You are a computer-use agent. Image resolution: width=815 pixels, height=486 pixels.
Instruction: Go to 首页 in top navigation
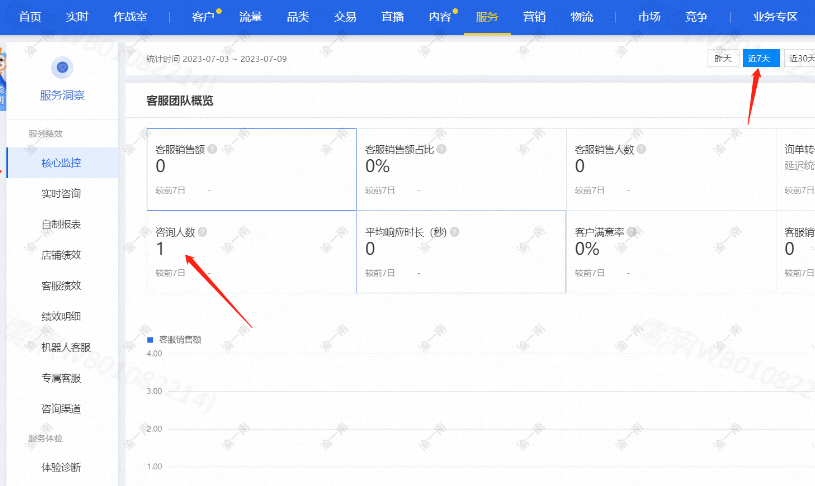click(30, 17)
